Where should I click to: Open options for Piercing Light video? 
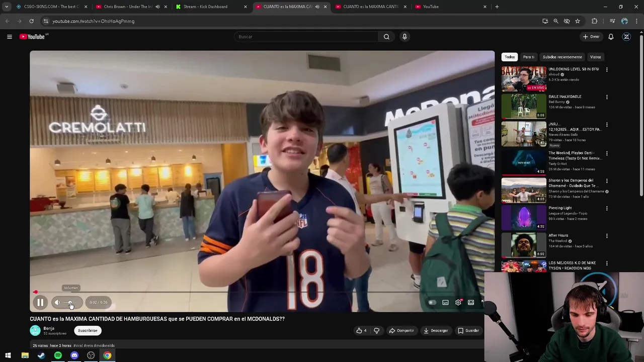tap(607, 208)
